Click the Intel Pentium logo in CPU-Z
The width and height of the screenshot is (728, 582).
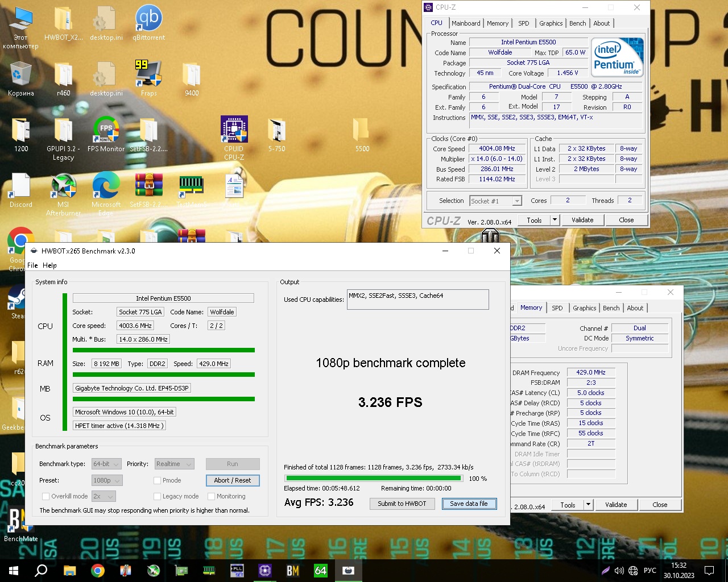tap(618, 57)
